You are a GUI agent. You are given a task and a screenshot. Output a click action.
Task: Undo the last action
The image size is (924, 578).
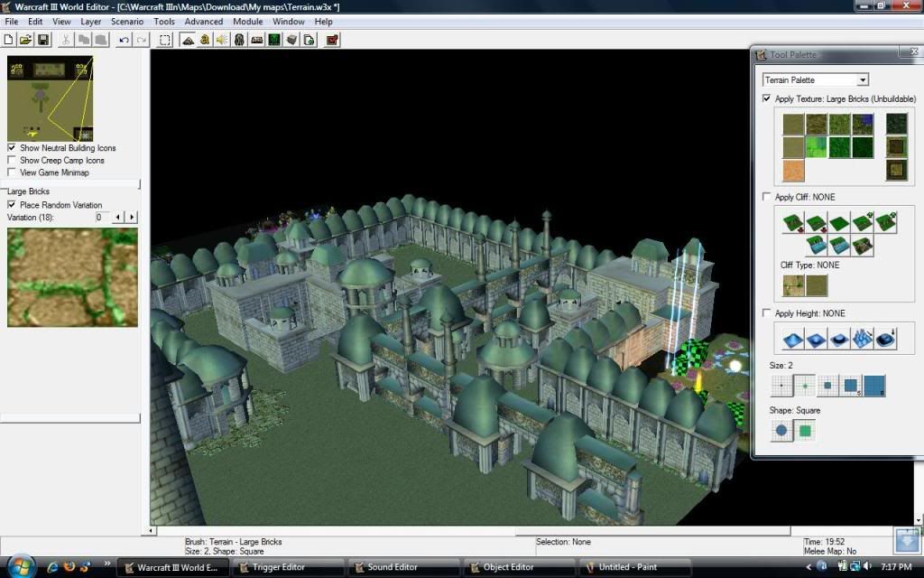124,40
